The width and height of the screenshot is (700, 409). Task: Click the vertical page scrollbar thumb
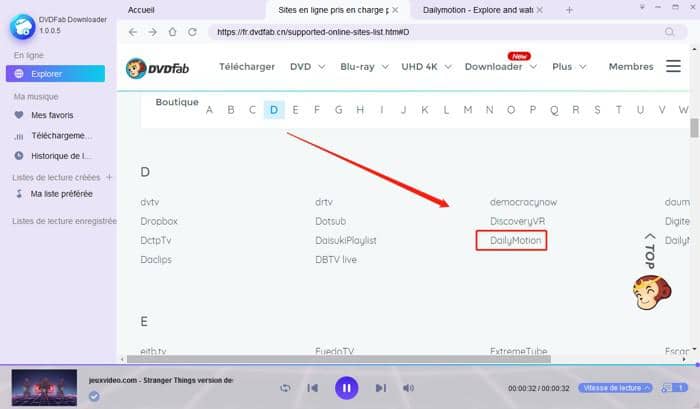[x=694, y=128]
